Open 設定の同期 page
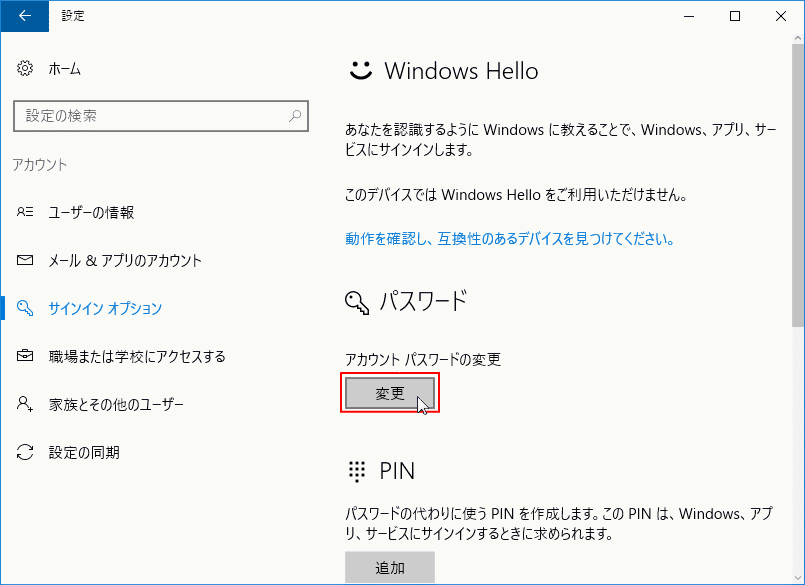 tap(84, 452)
